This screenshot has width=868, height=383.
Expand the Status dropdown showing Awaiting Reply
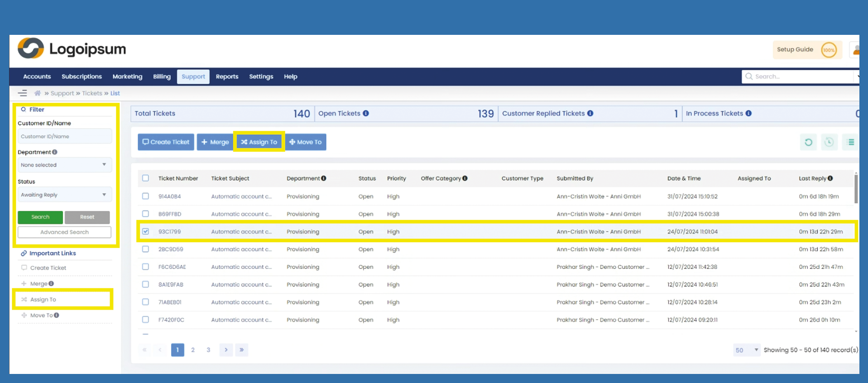click(64, 195)
